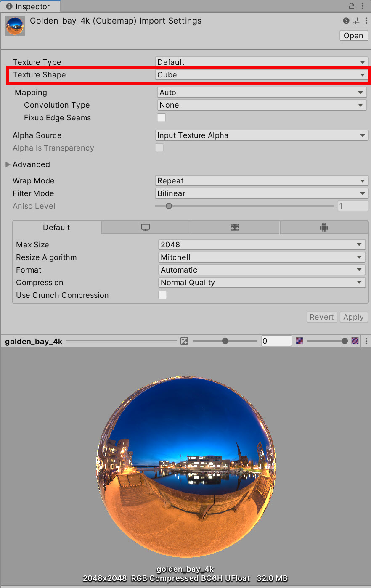
Task: Click the low-resolution mip level icon
Action: [299, 341]
